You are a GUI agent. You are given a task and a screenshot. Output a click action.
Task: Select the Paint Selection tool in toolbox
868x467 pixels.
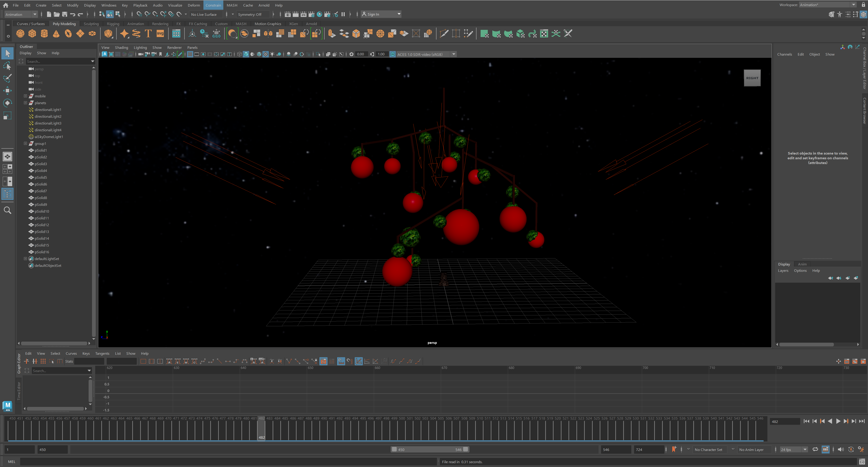pos(7,78)
